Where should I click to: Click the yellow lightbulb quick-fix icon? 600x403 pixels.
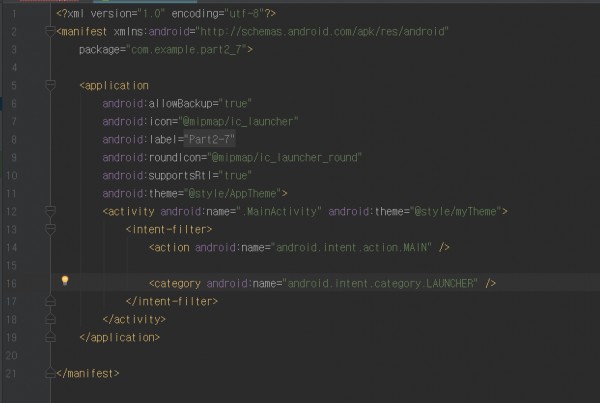[65, 281]
